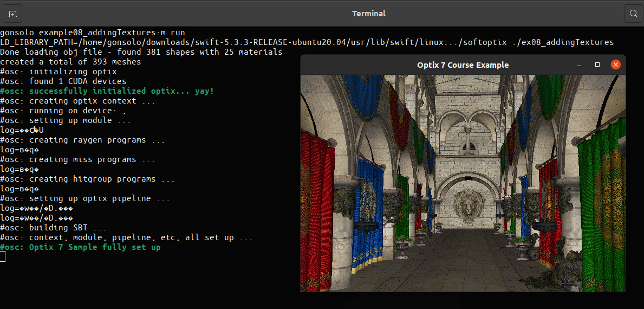Screen dimensions: 644x309
Task: Click the Terminal window title
Action: [368, 14]
